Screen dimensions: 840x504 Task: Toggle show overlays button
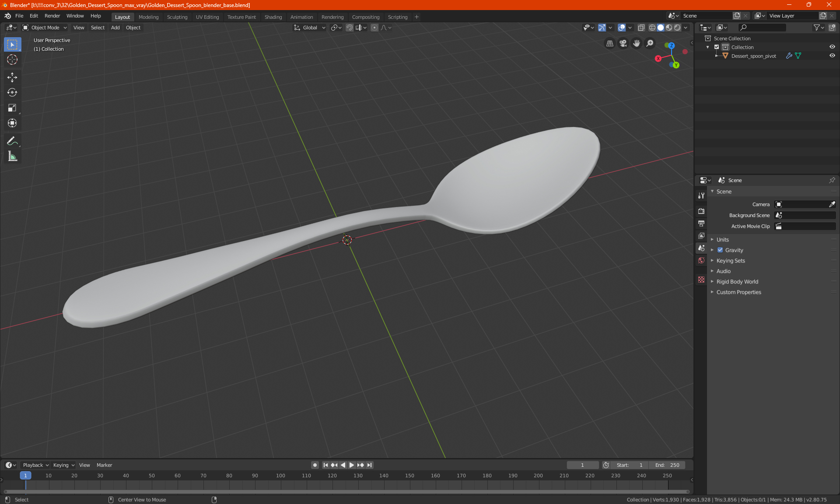621,28
